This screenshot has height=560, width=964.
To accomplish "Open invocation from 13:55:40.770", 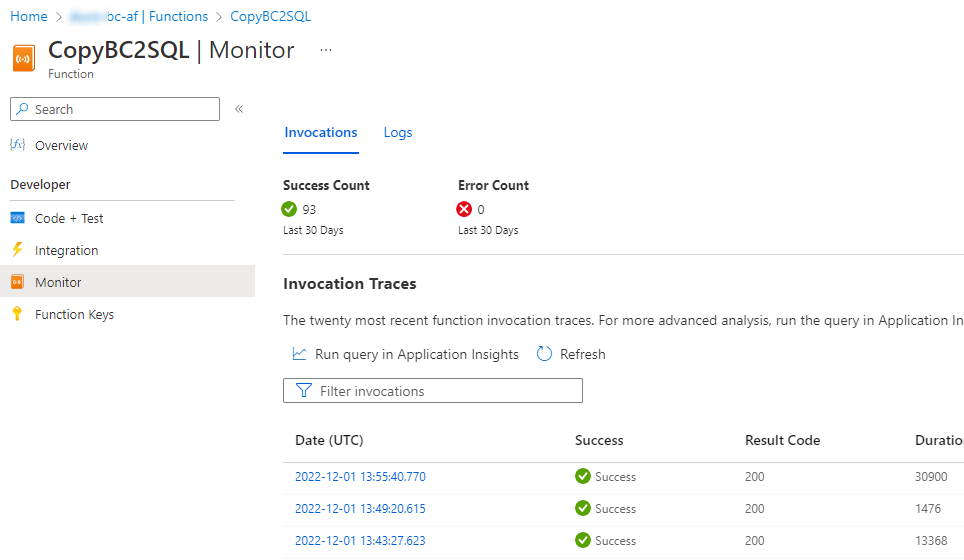I will click(x=360, y=477).
